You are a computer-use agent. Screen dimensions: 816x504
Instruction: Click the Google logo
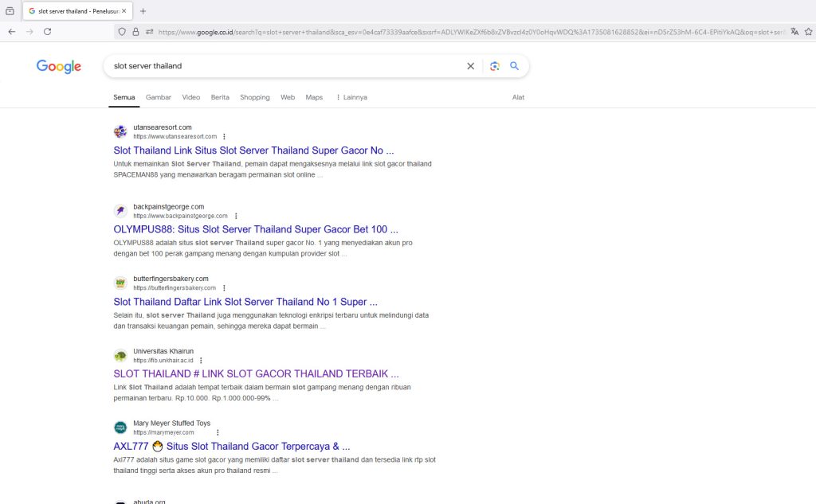(x=59, y=67)
